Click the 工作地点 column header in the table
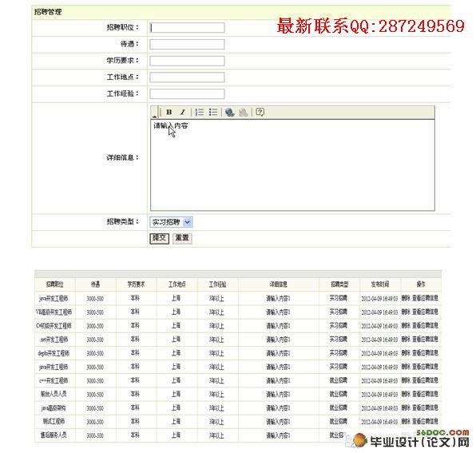476x453 pixels. [x=177, y=284]
